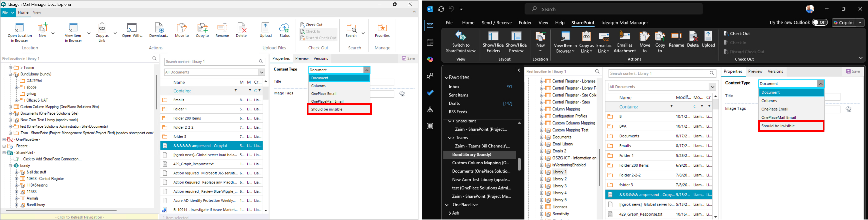
Task: Switch to View tab in Docs Explorer
Action: pos(37,12)
